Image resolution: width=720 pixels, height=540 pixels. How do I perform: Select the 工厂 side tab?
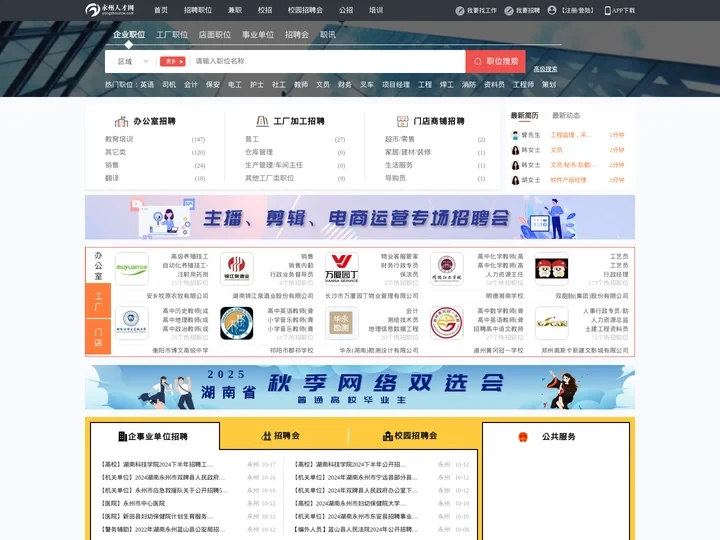click(98, 301)
